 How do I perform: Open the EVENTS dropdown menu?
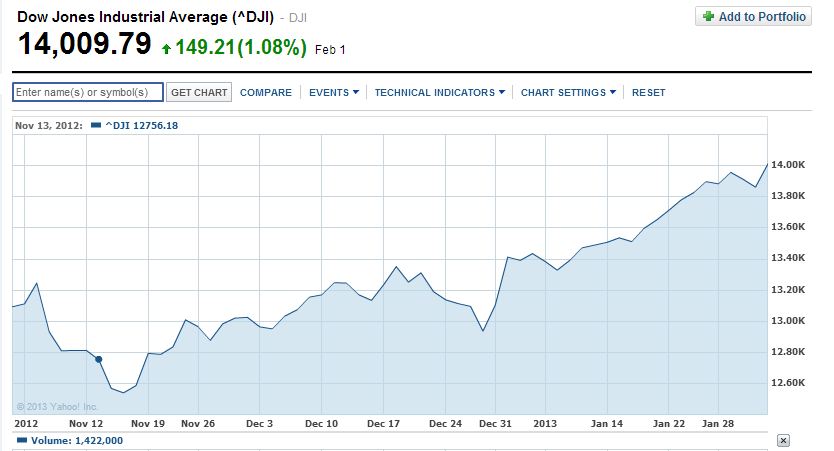(x=334, y=93)
